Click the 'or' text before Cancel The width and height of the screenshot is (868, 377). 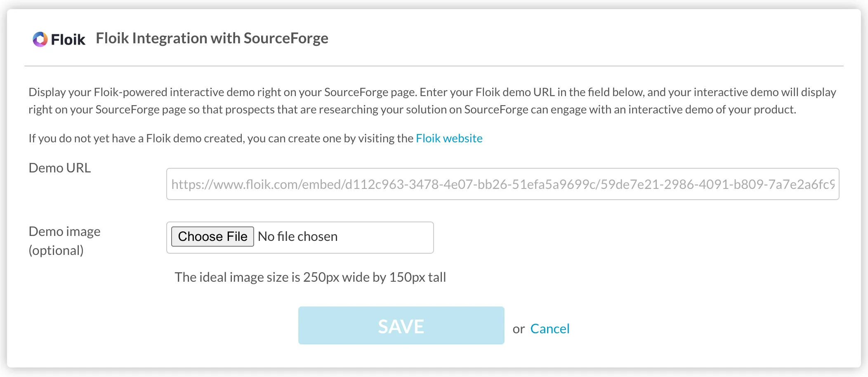[519, 329]
